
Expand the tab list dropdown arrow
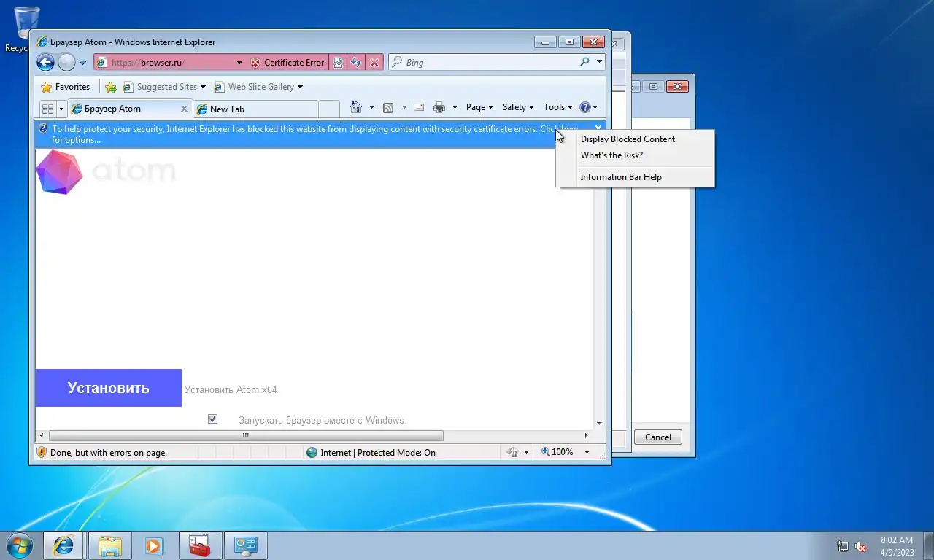tap(62, 109)
